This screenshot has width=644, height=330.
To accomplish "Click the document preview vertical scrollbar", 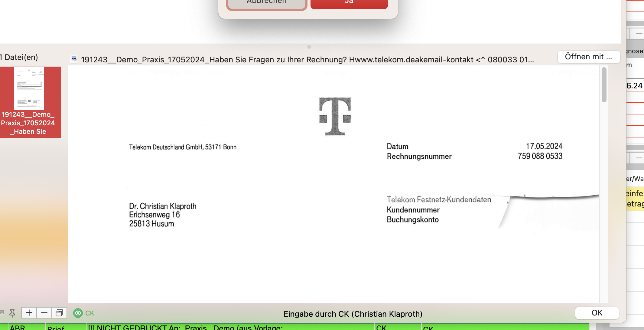I will pos(604,85).
